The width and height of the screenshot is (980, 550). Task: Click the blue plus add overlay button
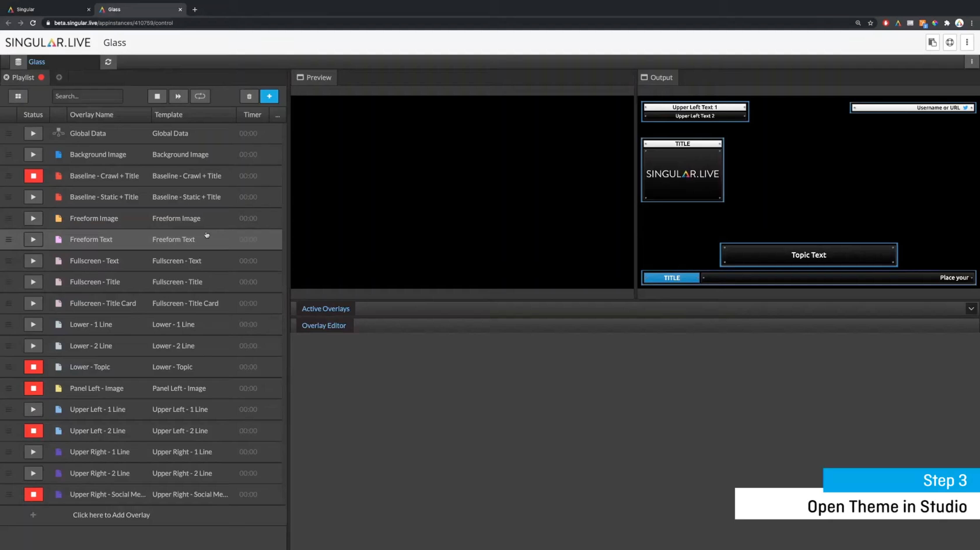coord(269,96)
